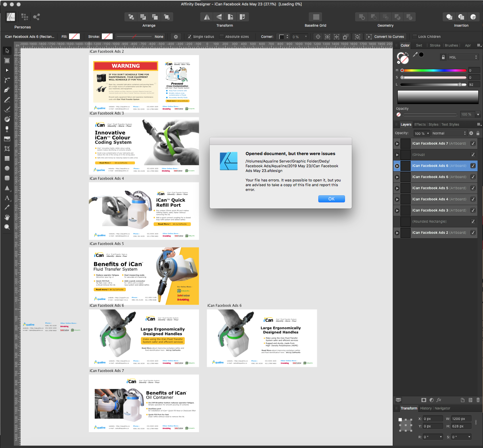The height and width of the screenshot is (448, 483).
Task: Click the Mask Layer icon
Action: (x=424, y=400)
